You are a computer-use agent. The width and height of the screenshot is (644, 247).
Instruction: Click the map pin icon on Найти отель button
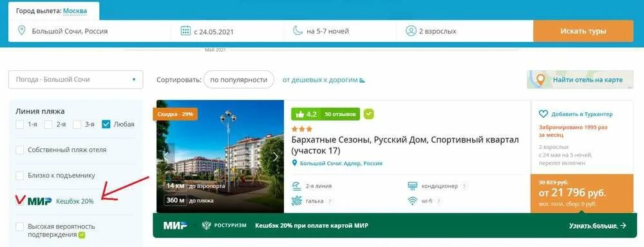(541, 80)
